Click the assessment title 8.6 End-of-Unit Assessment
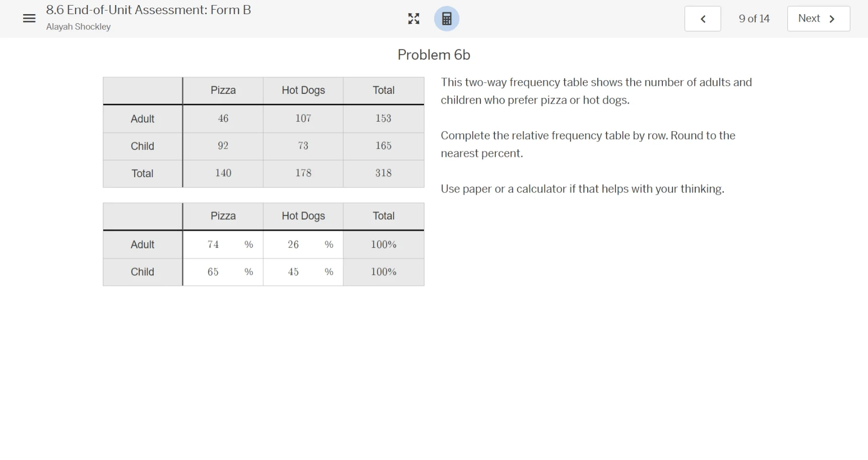This screenshot has height=460, width=868. 148,10
